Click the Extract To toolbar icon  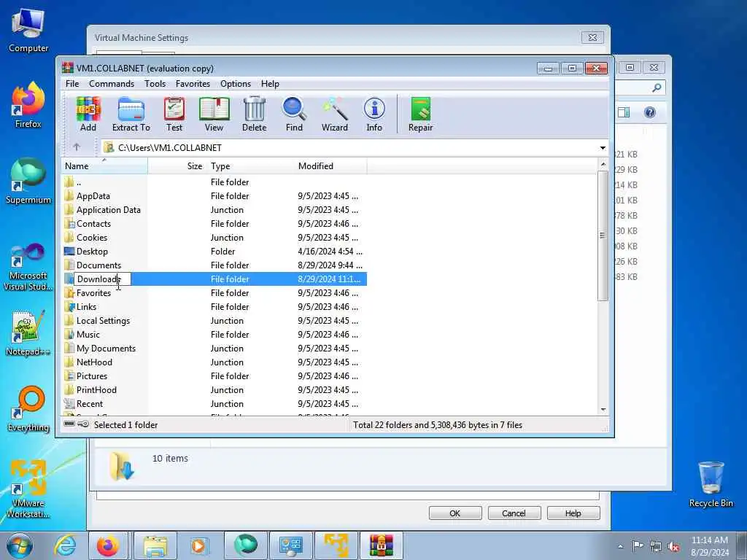click(x=131, y=114)
